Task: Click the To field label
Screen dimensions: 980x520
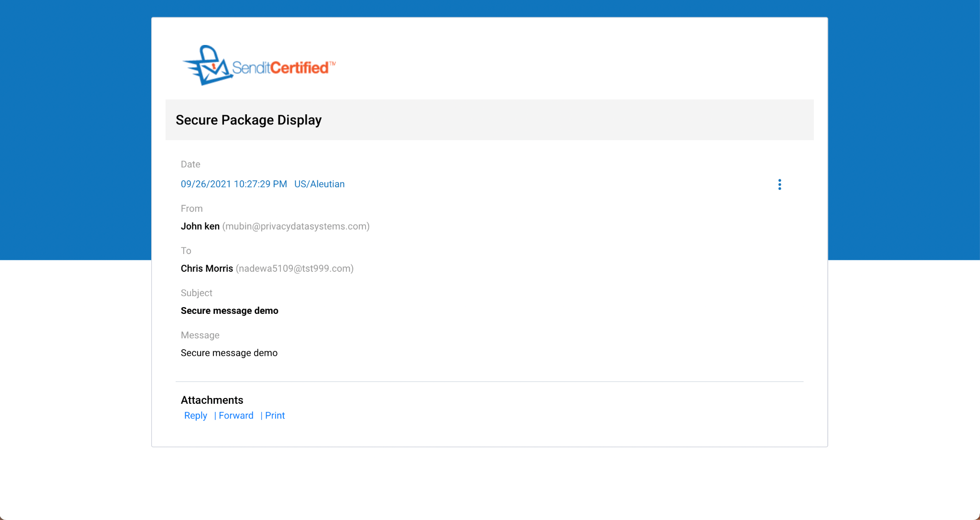Action: (x=186, y=251)
